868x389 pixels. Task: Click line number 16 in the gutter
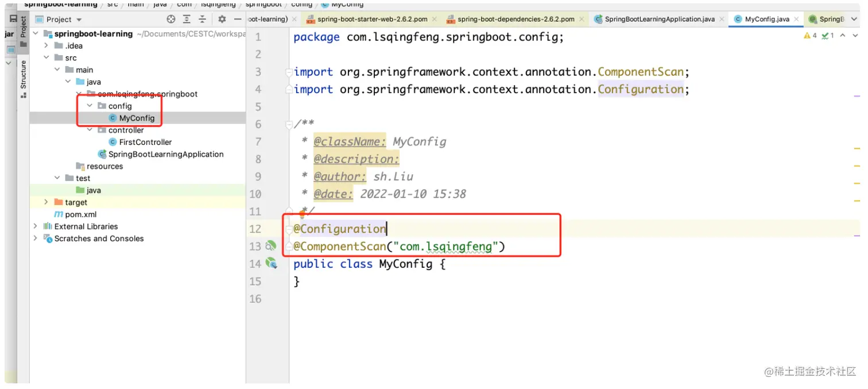[x=255, y=299]
